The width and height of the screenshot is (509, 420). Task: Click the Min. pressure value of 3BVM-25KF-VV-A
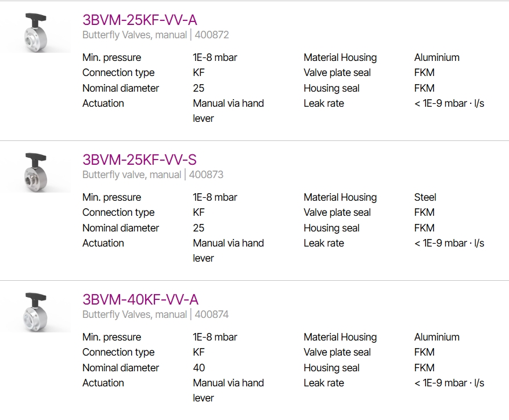pos(215,57)
